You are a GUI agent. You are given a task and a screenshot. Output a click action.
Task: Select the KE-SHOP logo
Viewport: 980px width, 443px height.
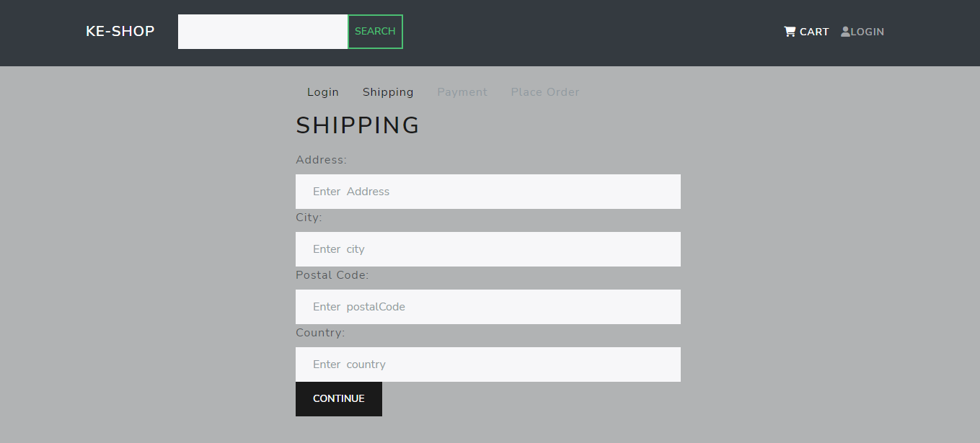click(120, 31)
